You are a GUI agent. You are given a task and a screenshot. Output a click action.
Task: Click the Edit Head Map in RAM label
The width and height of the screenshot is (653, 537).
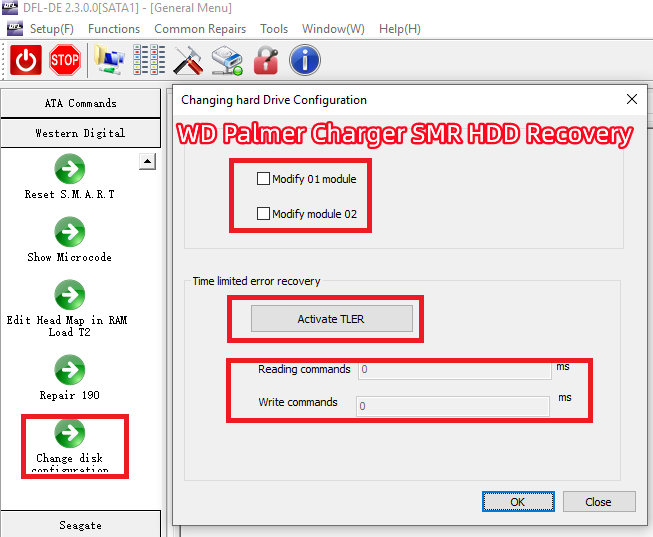click(x=67, y=326)
